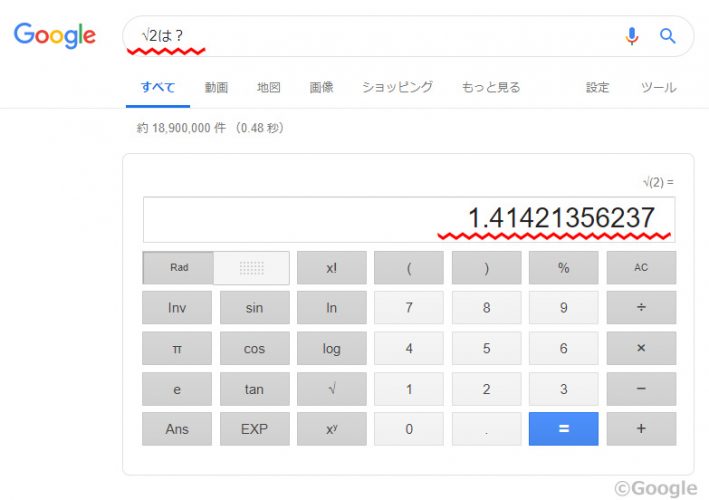The height and width of the screenshot is (500, 709).
Task: Start voice search with microphone icon
Action: (x=632, y=36)
